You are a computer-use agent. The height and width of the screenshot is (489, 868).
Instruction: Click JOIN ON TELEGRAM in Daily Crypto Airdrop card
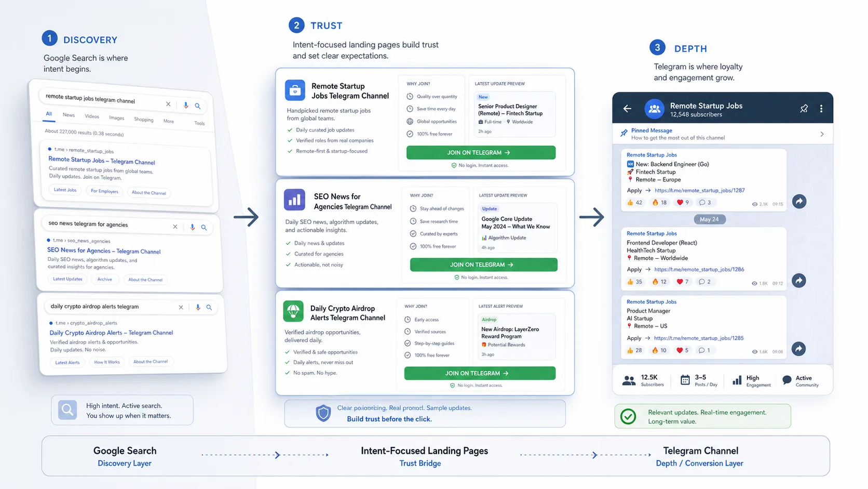(x=480, y=373)
